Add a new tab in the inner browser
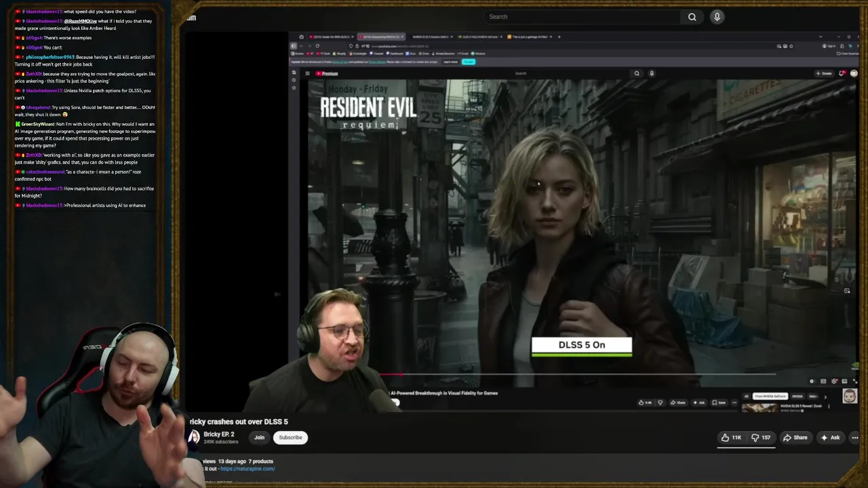 pyautogui.click(x=559, y=37)
